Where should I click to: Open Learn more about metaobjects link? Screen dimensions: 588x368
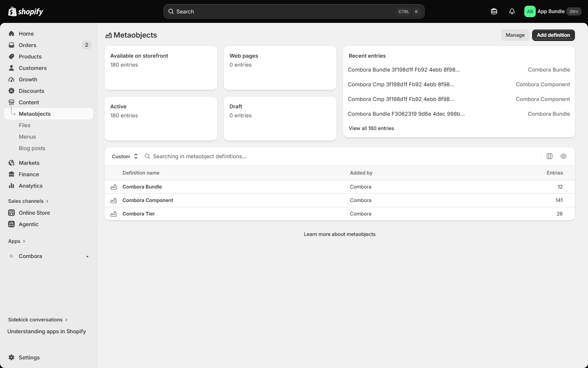coord(340,234)
